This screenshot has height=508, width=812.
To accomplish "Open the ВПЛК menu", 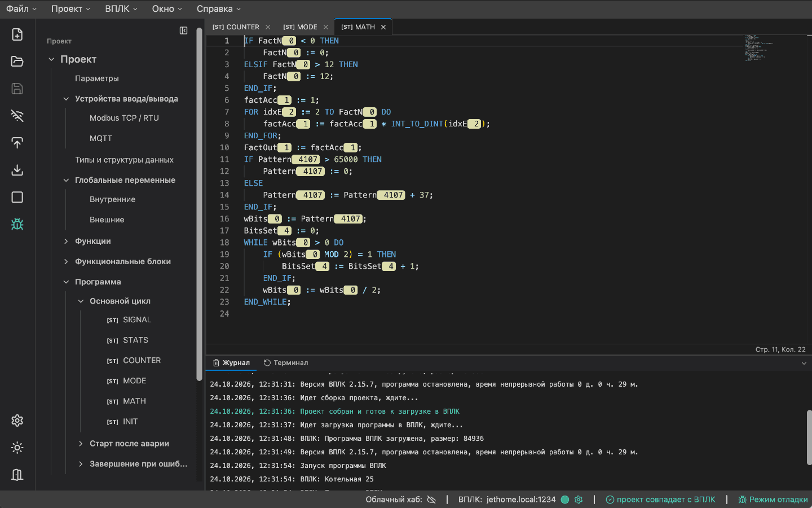I will pos(121,9).
